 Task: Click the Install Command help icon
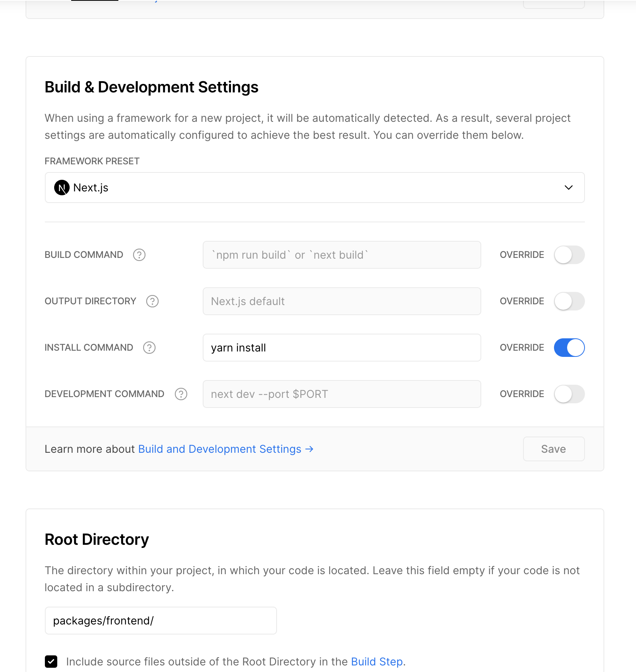pos(149,348)
